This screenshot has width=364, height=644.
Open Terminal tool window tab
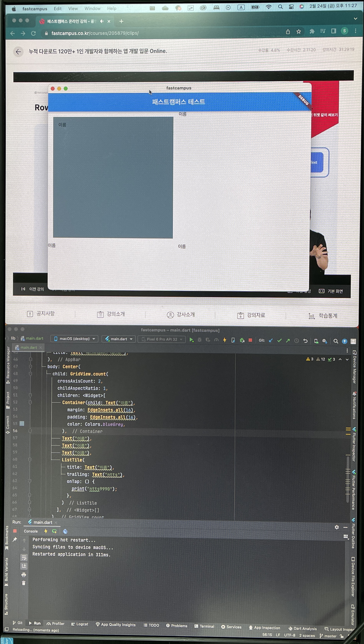204,626
